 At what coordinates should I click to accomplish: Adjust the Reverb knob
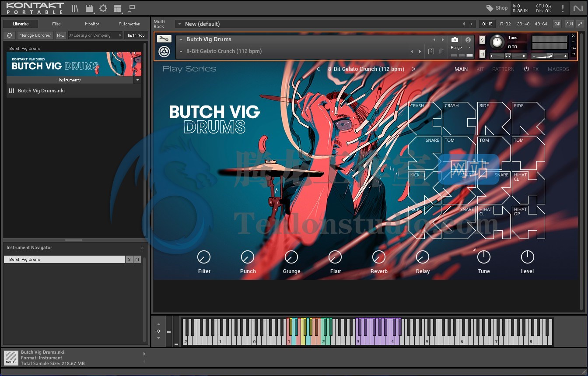378,257
